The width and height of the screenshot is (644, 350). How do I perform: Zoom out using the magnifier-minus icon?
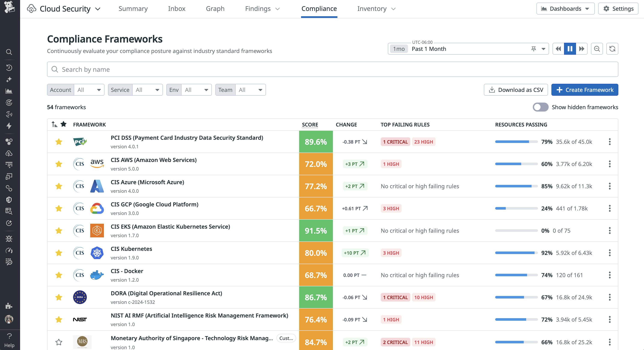[597, 49]
